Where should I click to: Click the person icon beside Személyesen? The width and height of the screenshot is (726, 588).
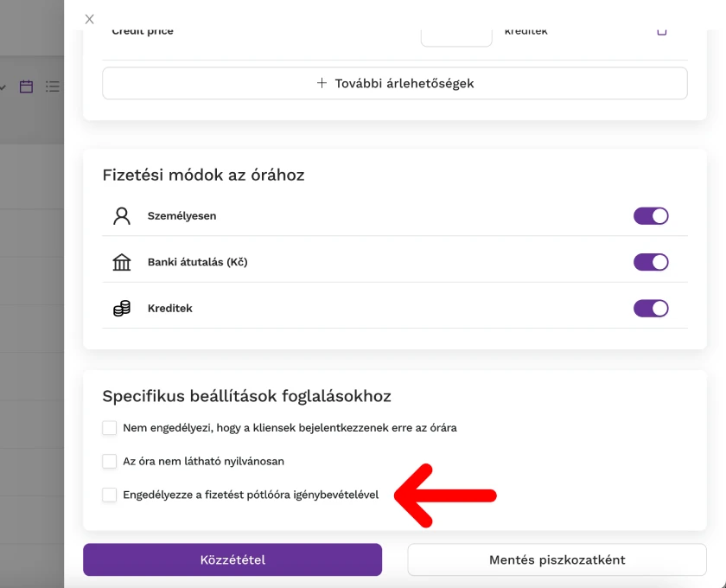[x=122, y=216]
